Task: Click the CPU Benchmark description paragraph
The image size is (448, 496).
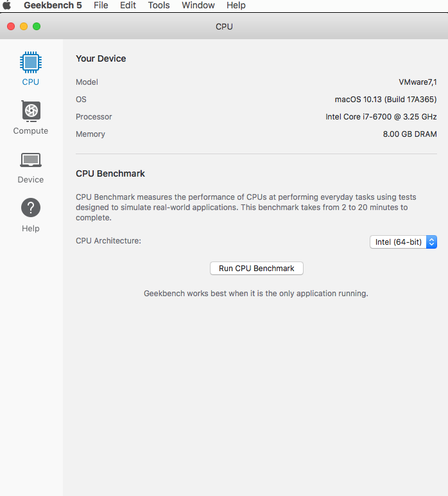Action: pyautogui.click(x=246, y=207)
